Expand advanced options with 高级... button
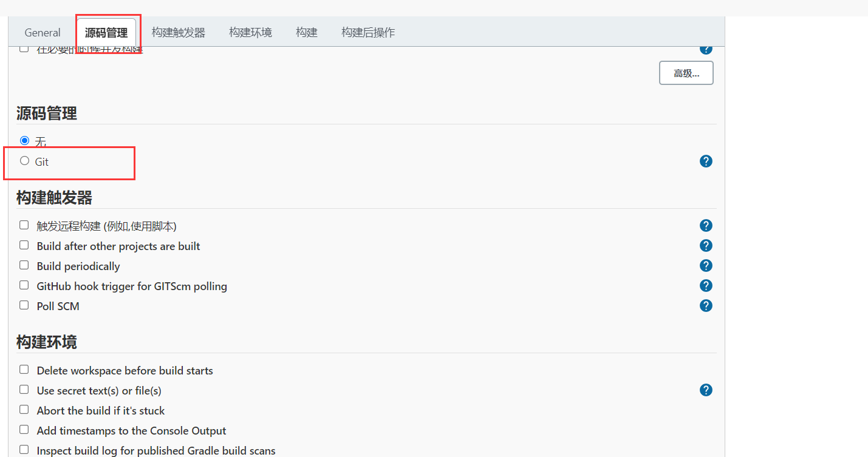868x457 pixels. click(686, 73)
